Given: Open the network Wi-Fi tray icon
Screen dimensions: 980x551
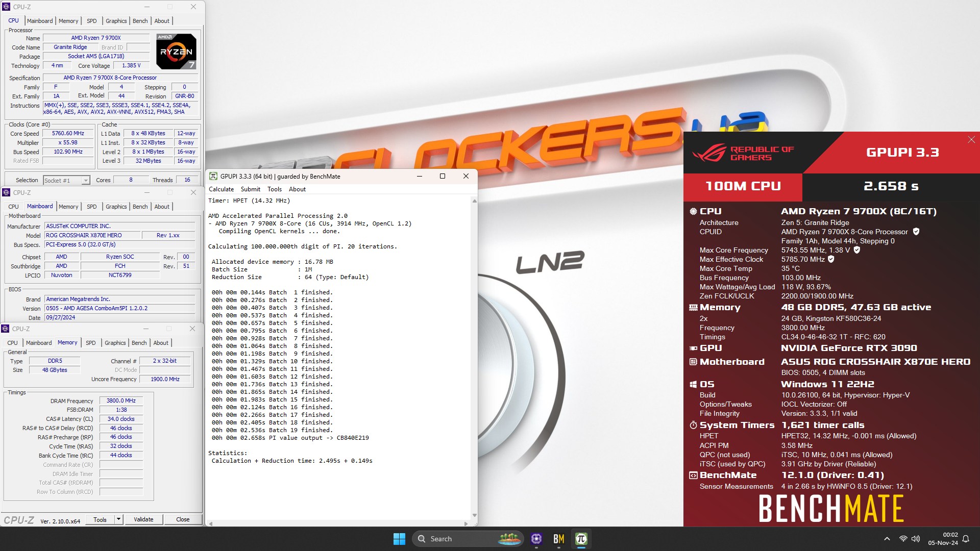Looking at the screenshot, I should 903,539.
